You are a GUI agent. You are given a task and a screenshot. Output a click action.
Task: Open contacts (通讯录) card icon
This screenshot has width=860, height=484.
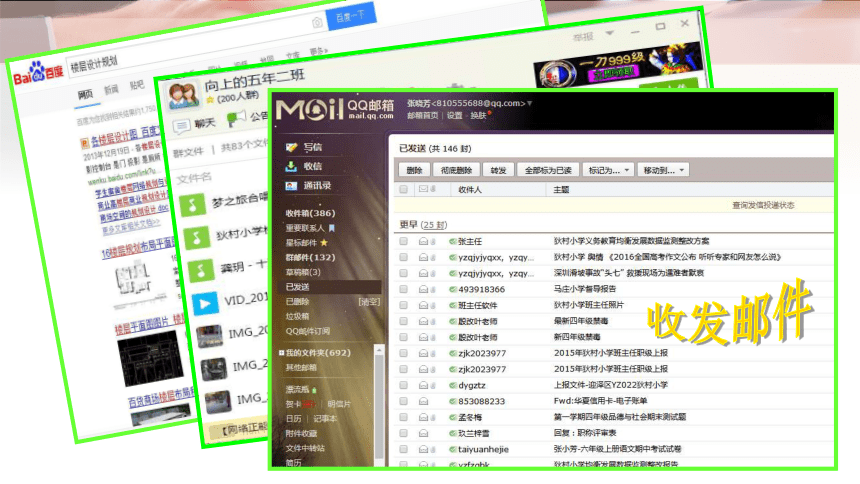[291, 186]
